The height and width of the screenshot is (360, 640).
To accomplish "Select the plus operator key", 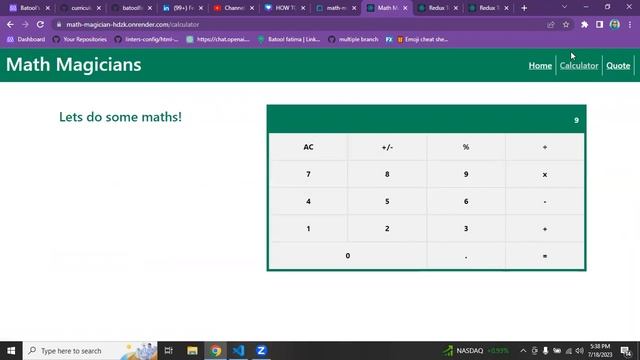I will (x=544, y=229).
